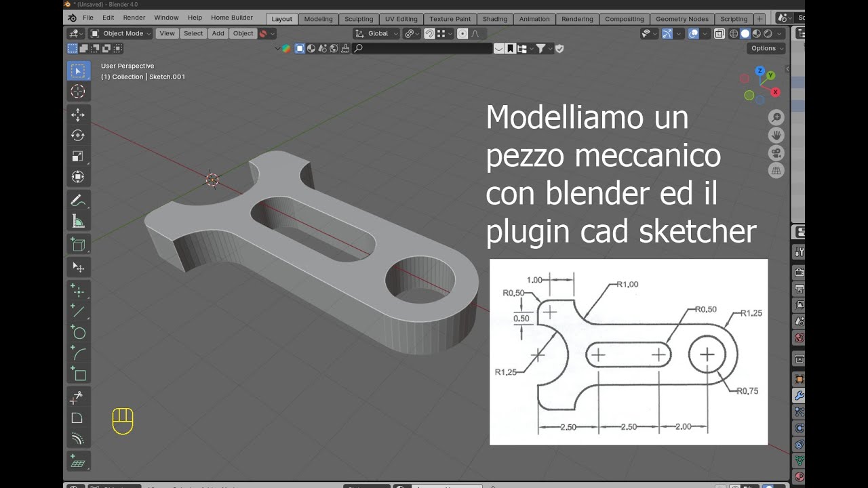Image resolution: width=868 pixels, height=488 pixels.
Task: Toggle proportional editing button
Action: [x=463, y=33]
